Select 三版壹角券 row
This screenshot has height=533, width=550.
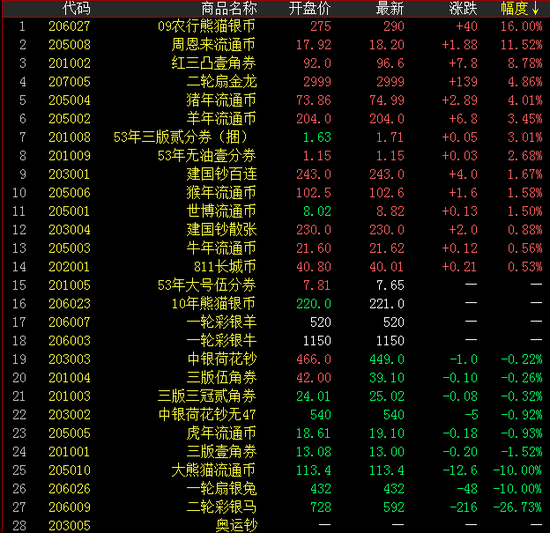click(x=275, y=452)
